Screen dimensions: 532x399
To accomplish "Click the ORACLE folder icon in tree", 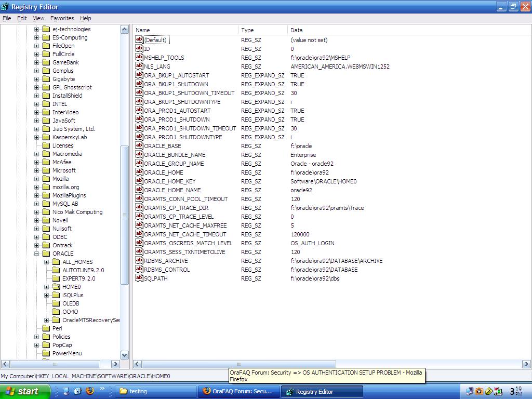I will click(x=46, y=254).
